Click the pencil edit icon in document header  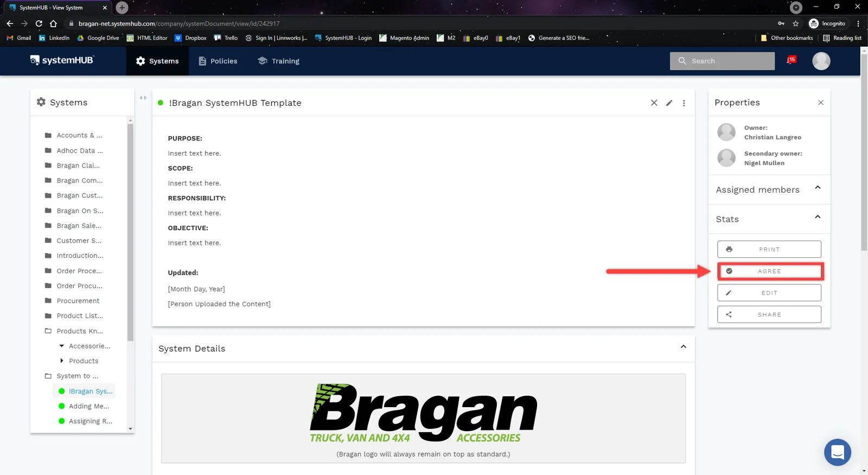tap(669, 103)
